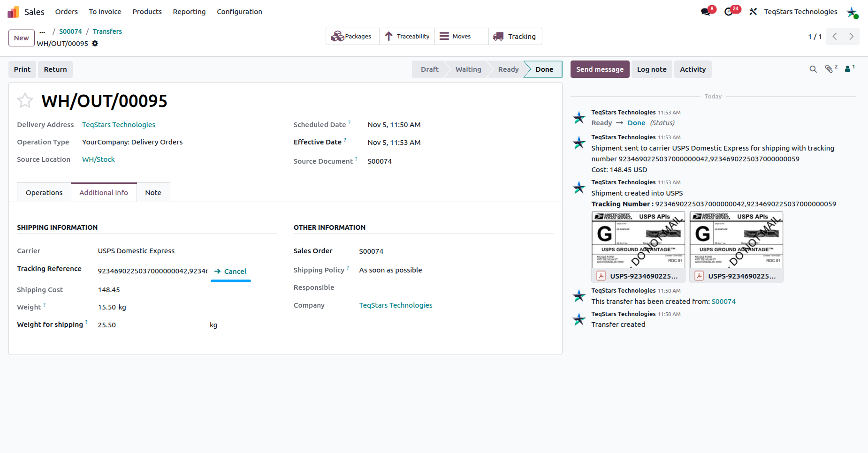Open the conversations chat bubble icon
Viewport: 868px width, 453px height.
point(706,12)
